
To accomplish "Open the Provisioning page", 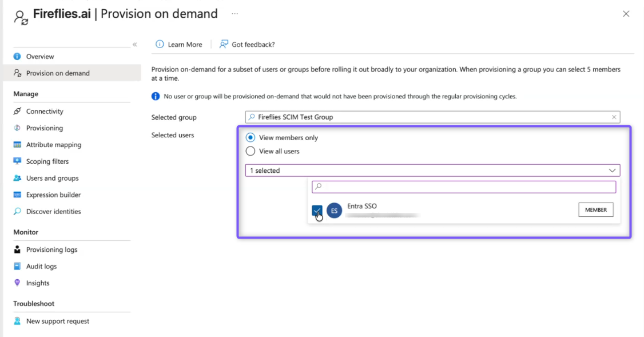I will click(45, 128).
